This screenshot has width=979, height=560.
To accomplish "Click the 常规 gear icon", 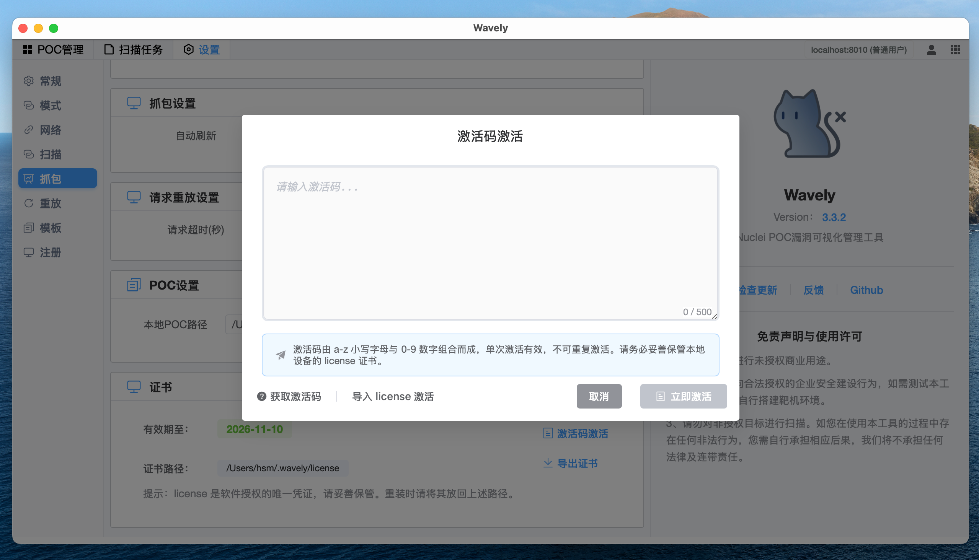I will [x=29, y=81].
